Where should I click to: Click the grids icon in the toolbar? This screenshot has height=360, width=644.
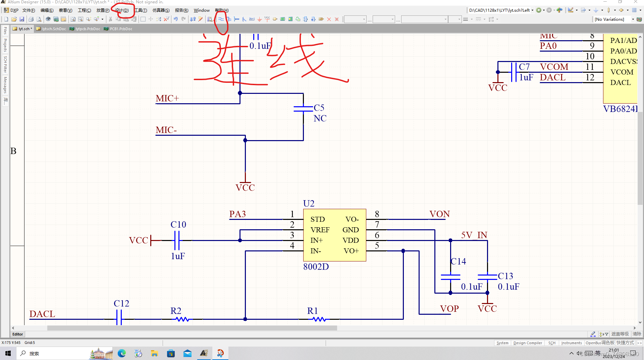click(x=634, y=10)
